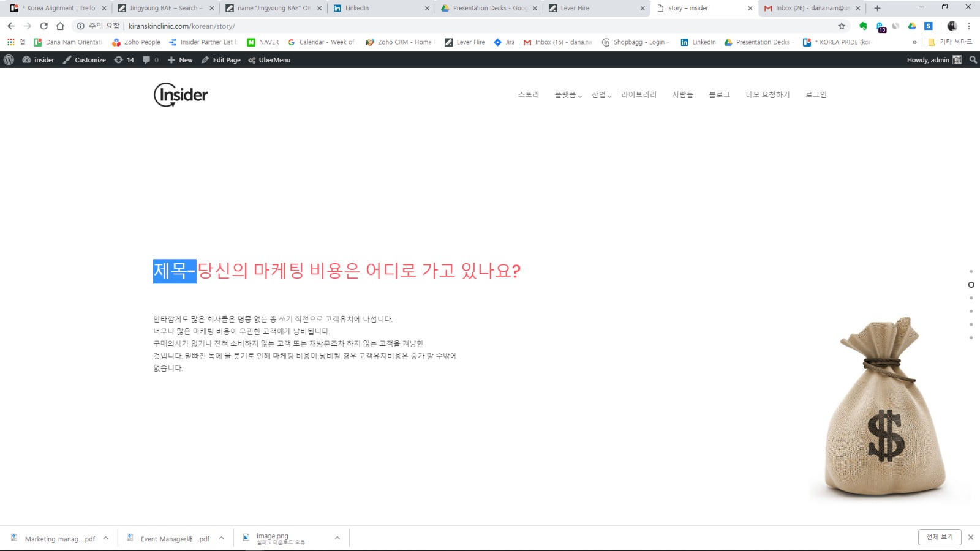Jump to first section via top dot

click(x=971, y=271)
